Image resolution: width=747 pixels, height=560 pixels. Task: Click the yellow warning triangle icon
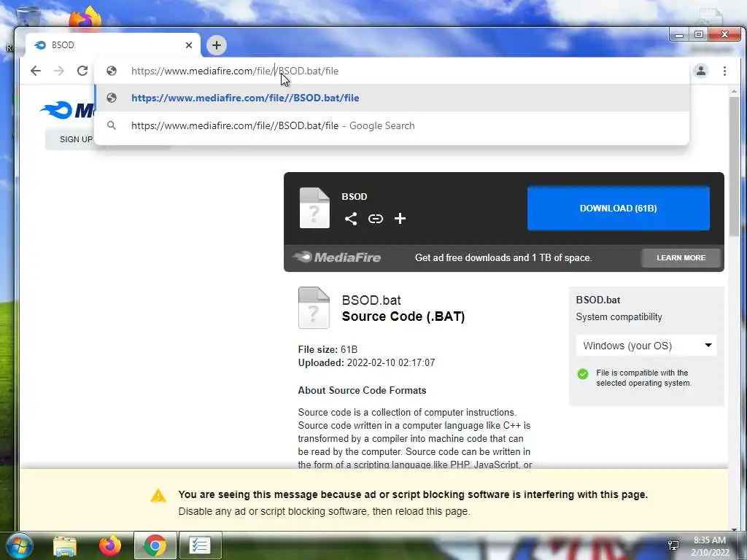point(158,496)
